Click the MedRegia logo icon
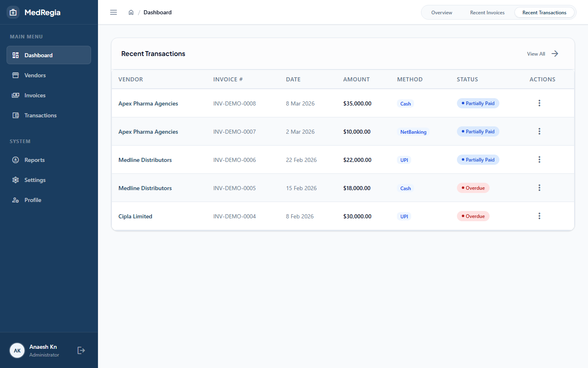 point(13,12)
